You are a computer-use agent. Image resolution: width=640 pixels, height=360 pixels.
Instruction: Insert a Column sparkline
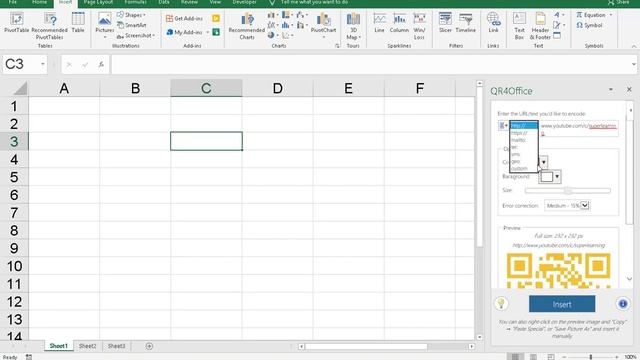(399, 23)
